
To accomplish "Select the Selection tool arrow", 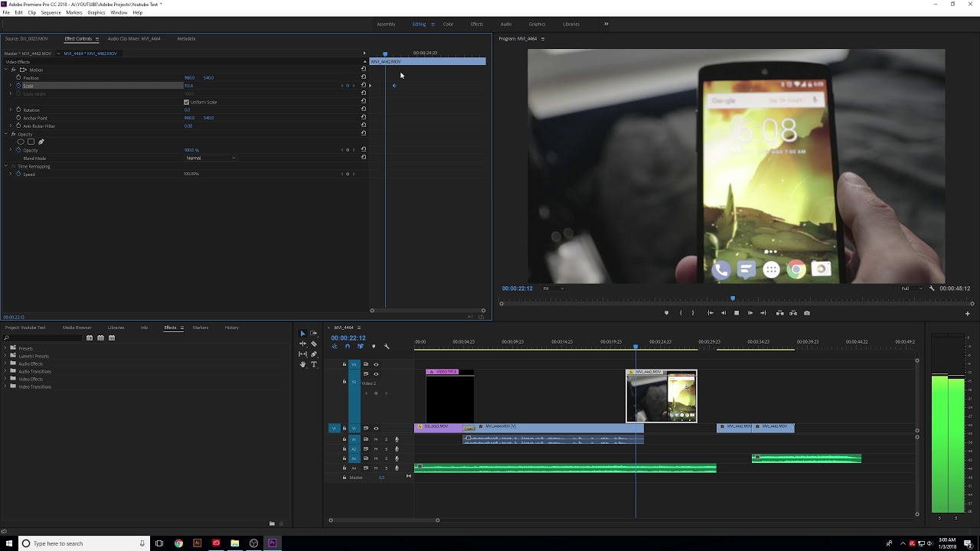I will click(x=302, y=333).
